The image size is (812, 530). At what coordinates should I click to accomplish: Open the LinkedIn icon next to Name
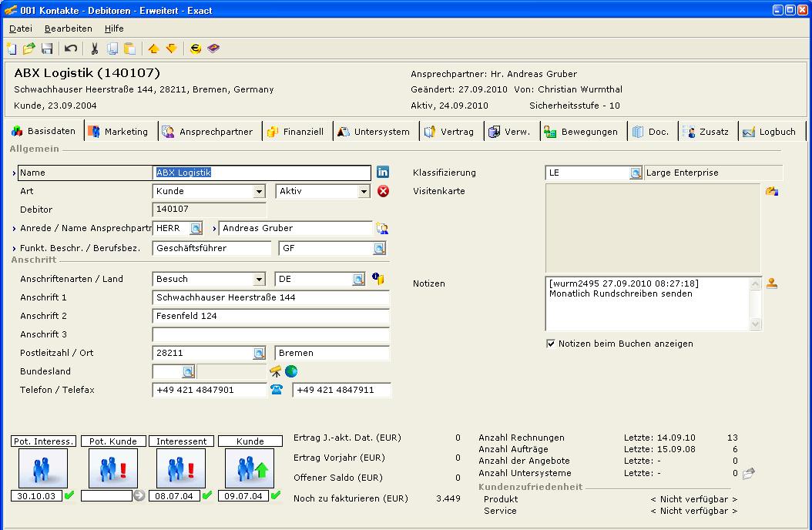click(x=383, y=172)
